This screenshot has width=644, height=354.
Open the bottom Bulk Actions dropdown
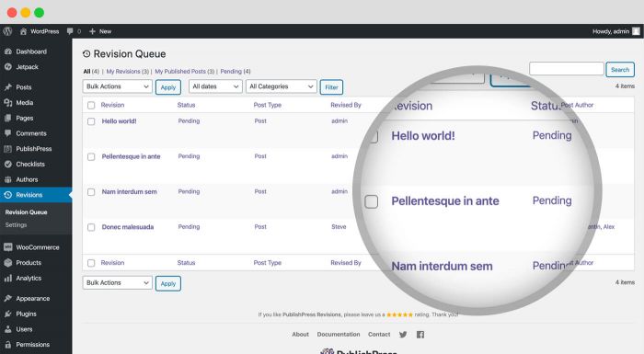coord(118,282)
